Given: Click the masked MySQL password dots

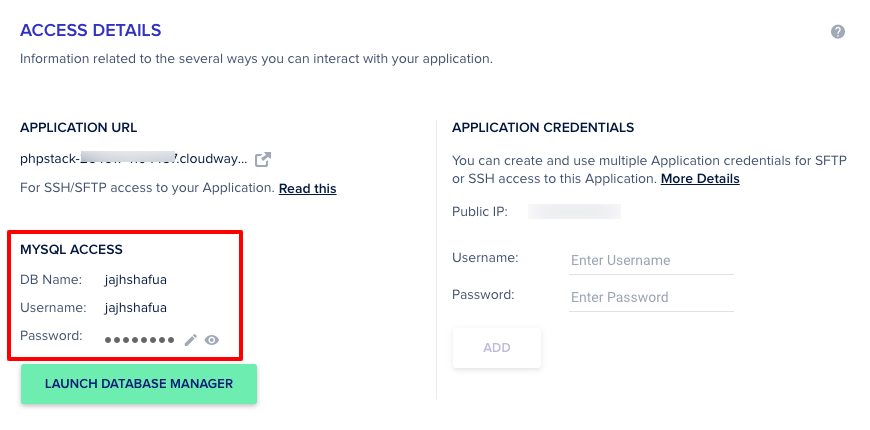Looking at the screenshot, I should tap(139, 340).
